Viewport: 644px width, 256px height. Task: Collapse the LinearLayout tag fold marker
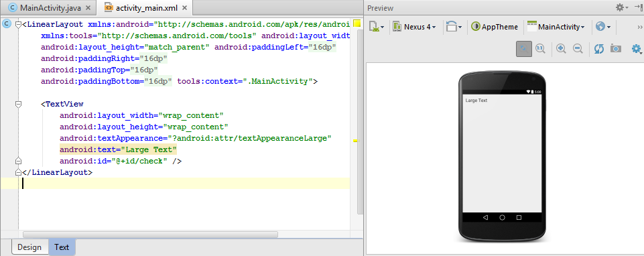18,25
